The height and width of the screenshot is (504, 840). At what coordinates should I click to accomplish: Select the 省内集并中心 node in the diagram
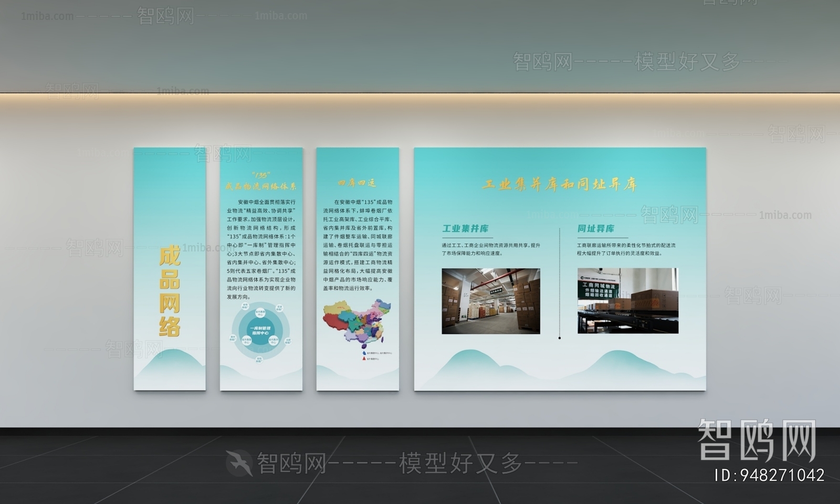pos(273,340)
